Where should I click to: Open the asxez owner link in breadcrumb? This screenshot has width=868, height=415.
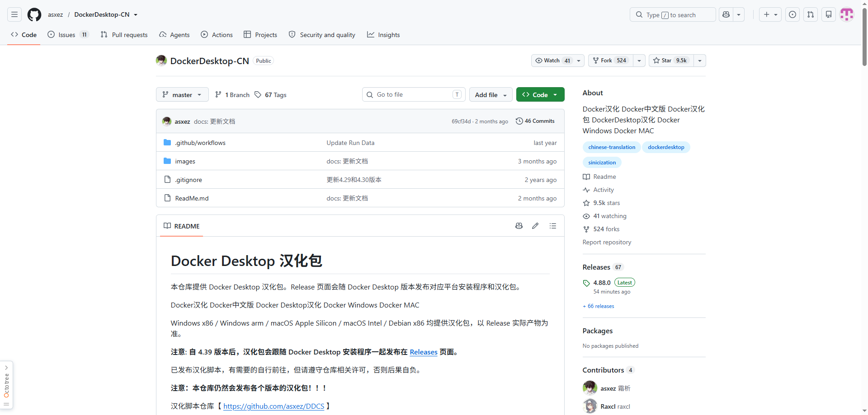(x=56, y=14)
